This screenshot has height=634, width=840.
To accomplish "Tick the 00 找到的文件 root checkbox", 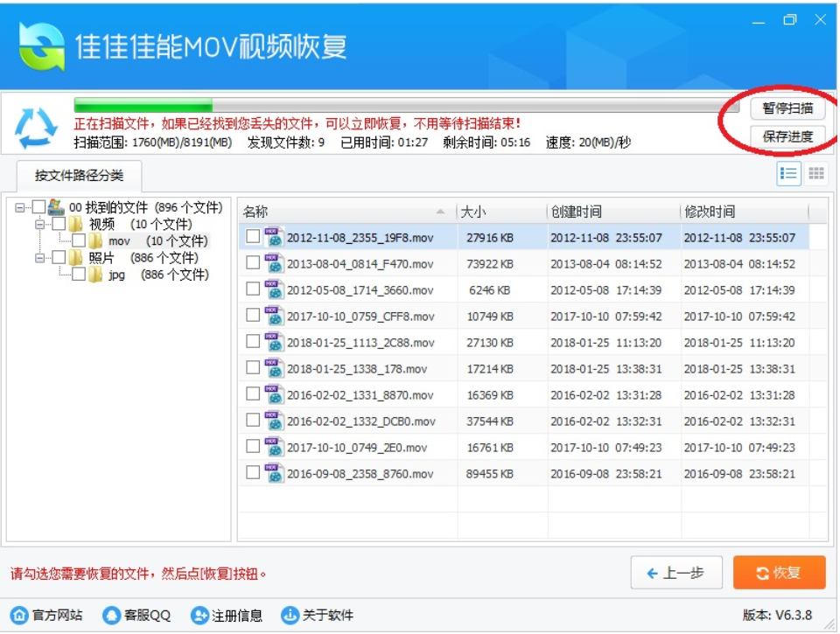I will click(x=38, y=206).
